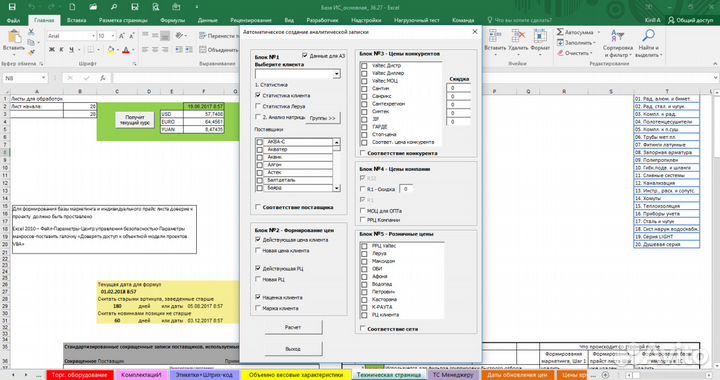Viewport: 720px width, 380px height.
Task: Expand font color dropdown arrow
Action: tap(133, 50)
